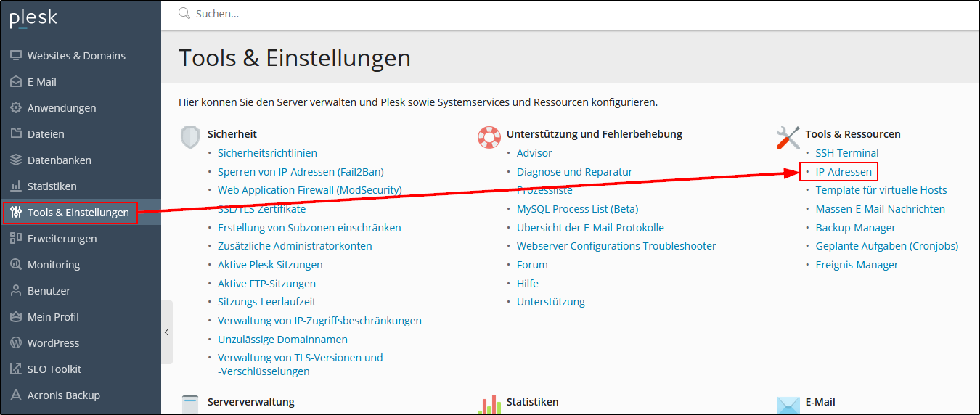The width and height of the screenshot is (980, 415).
Task: Open the Forum link
Action: point(532,265)
